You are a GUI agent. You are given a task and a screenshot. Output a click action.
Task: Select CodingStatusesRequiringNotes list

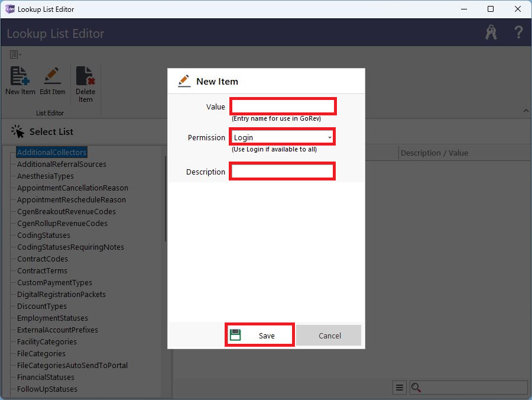point(70,247)
